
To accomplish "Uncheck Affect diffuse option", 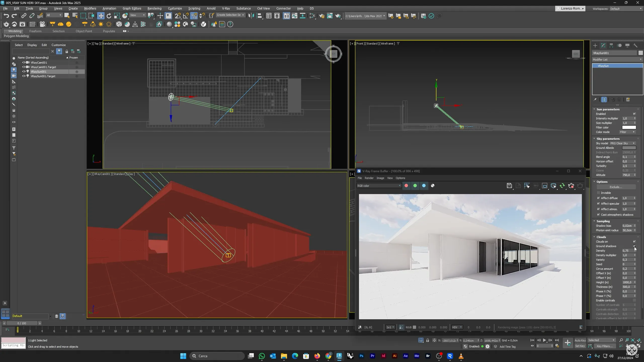I will point(598,198).
